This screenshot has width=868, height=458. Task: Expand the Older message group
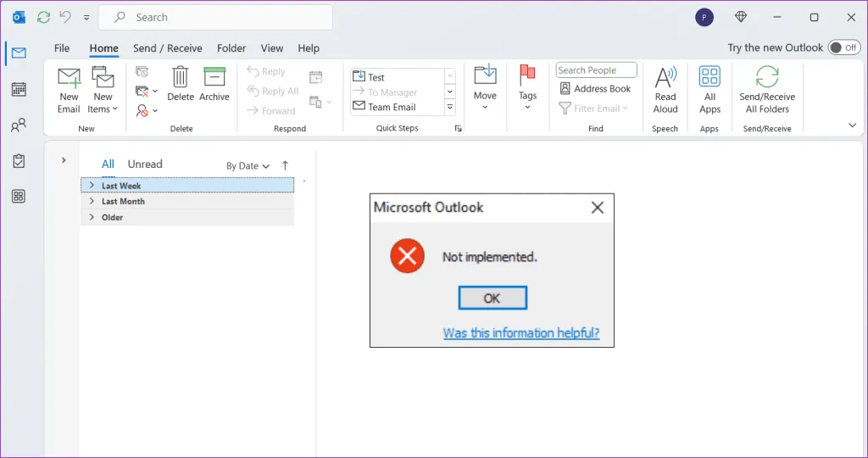point(92,217)
